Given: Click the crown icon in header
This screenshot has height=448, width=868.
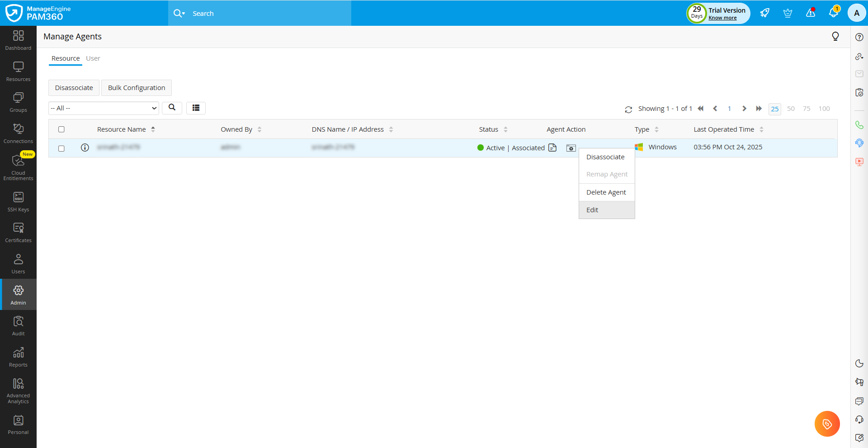Looking at the screenshot, I should click(788, 13).
